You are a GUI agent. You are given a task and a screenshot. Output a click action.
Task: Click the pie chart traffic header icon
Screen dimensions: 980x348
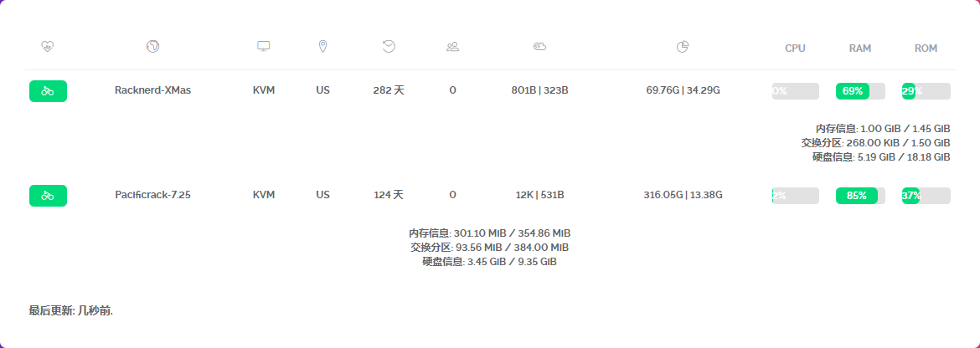coord(683,47)
